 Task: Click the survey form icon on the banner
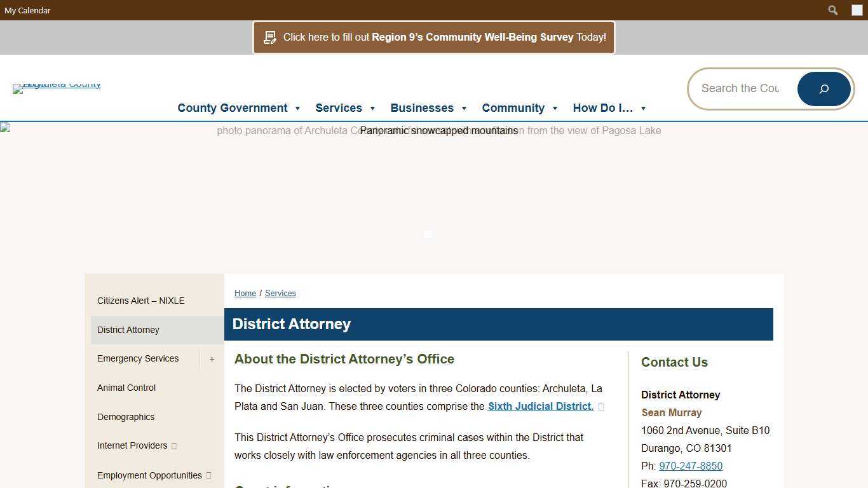point(270,37)
